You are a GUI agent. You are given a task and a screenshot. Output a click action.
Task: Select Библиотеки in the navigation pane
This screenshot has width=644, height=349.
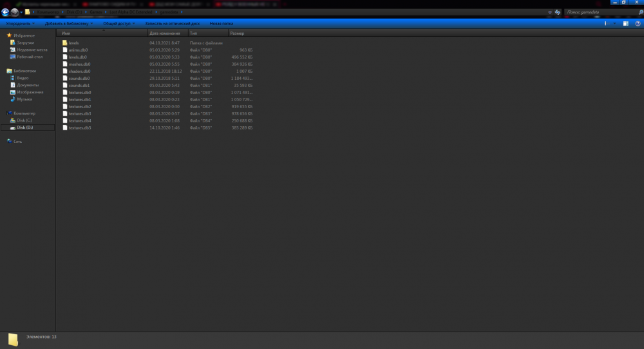[x=24, y=71]
